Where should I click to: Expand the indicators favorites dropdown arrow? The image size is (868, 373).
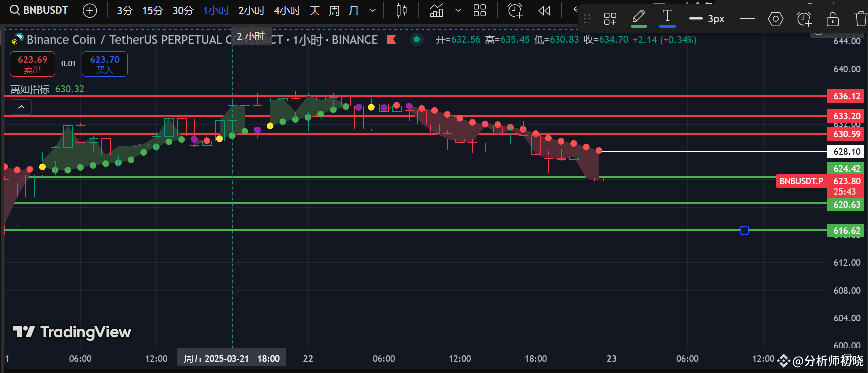pyautogui.click(x=458, y=10)
